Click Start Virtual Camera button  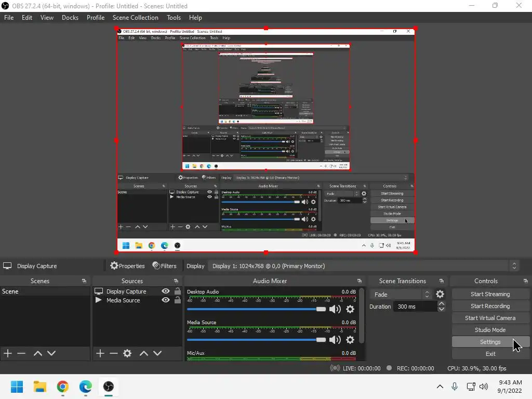pyautogui.click(x=490, y=318)
